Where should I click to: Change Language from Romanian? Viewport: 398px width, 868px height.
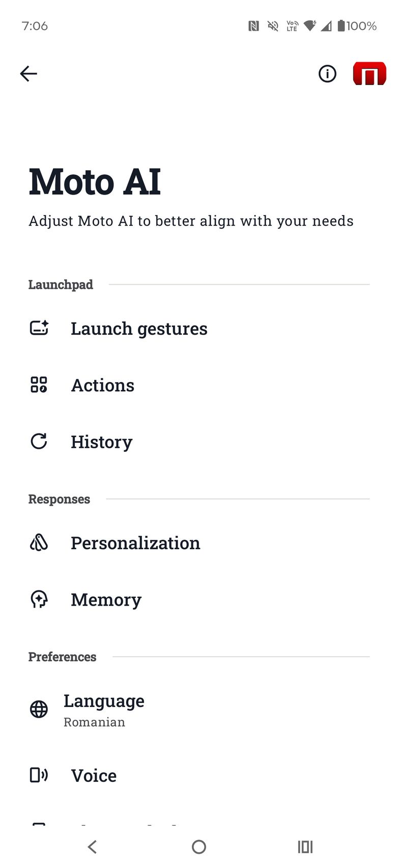(x=104, y=710)
